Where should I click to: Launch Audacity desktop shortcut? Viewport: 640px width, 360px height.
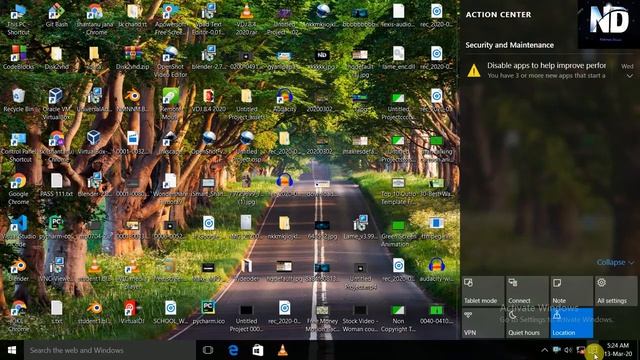click(x=284, y=100)
